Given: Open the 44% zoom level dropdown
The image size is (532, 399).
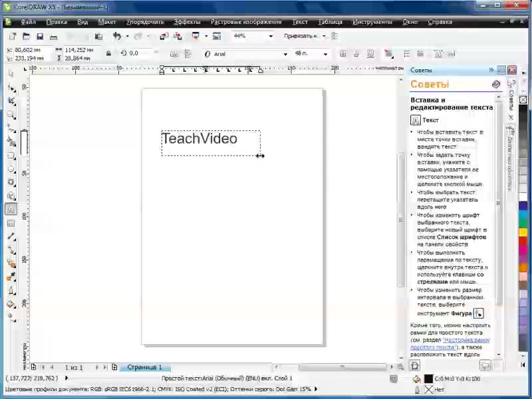Looking at the screenshot, I should point(271,36).
